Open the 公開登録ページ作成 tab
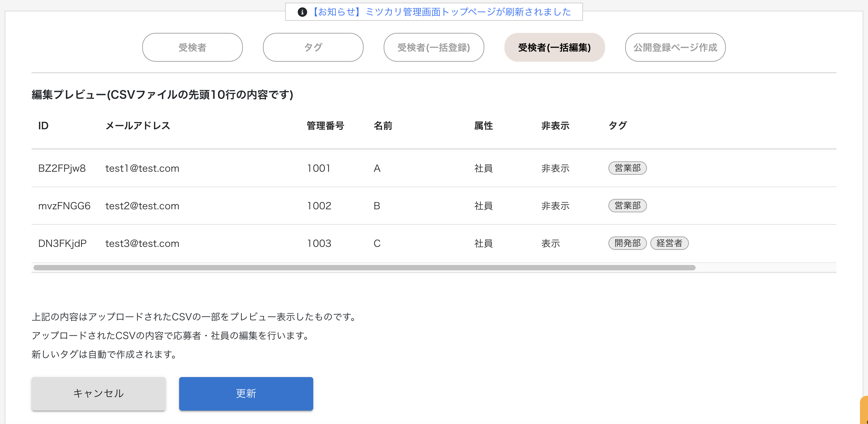This screenshot has width=868, height=424. coord(675,48)
